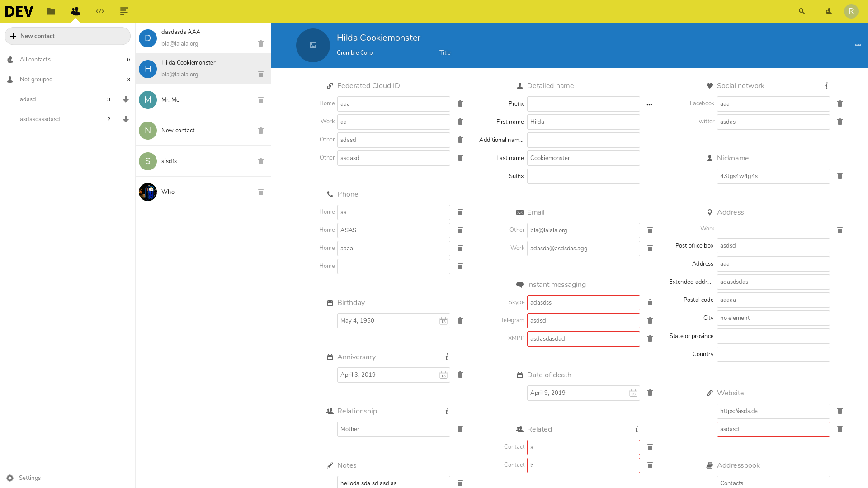Show info for Related section
Image resolution: width=868 pixels, height=488 pixels.
click(x=637, y=429)
